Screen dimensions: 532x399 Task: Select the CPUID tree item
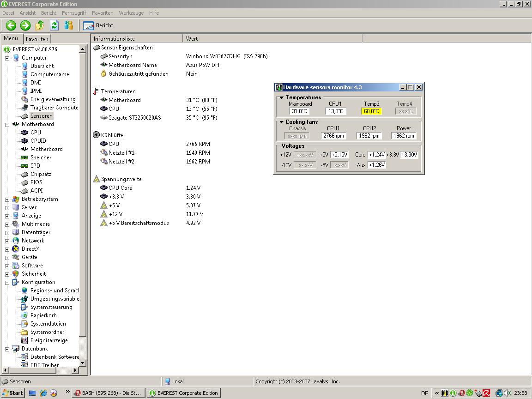(x=38, y=140)
